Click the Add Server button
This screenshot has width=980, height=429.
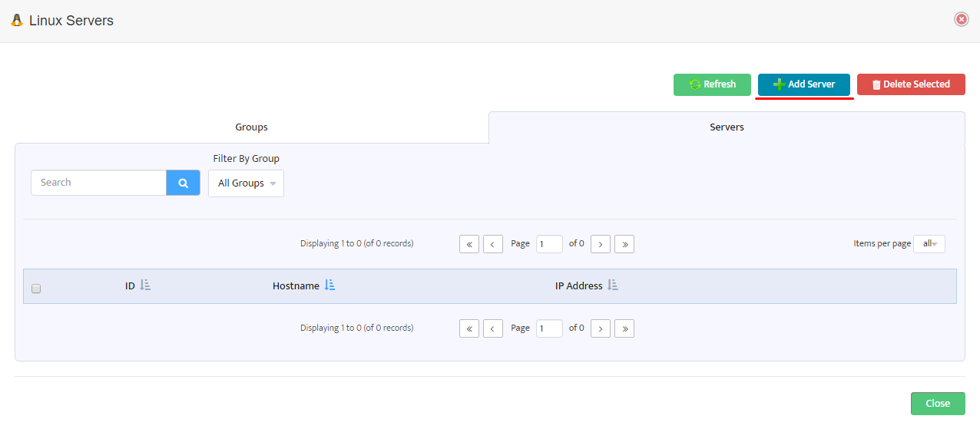pos(804,84)
